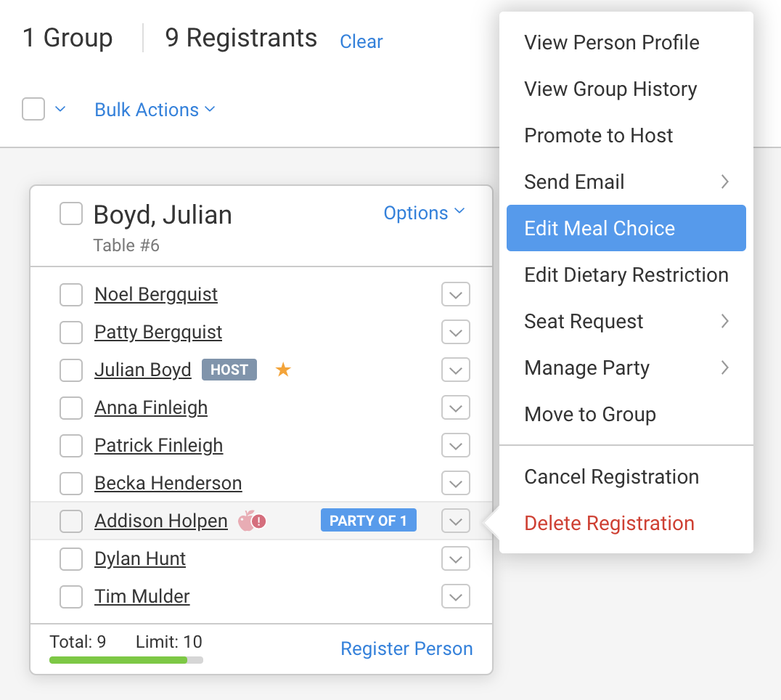This screenshot has width=781, height=700.
Task: Open the action menu for Patty Bergquist
Action: pyautogui.click(x=456, y=333)
